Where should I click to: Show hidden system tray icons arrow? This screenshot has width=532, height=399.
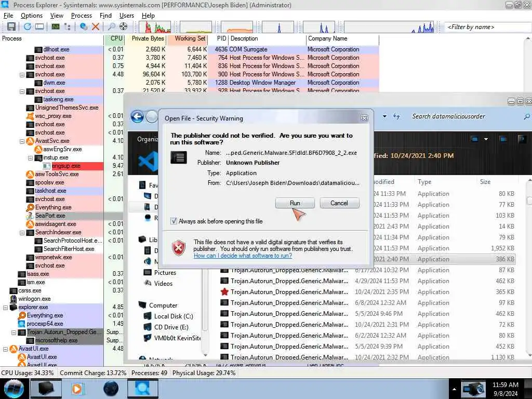pyautogui.click(x=454, y=389)
